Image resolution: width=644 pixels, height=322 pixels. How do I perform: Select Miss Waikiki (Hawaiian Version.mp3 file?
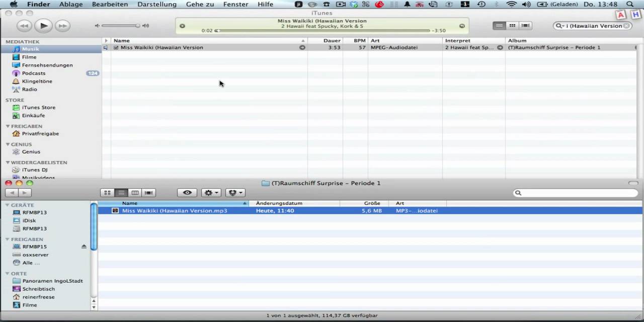(x=370, y=211)
